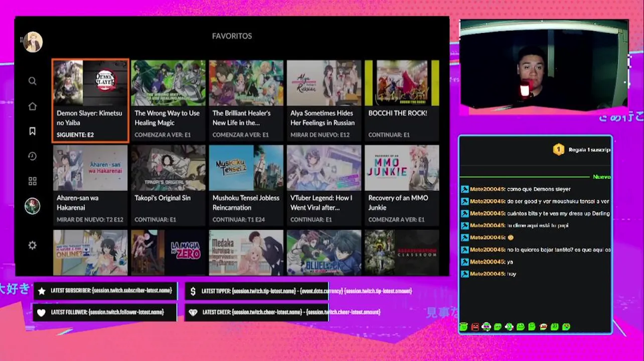644x361 pixels.
Task: Open Medaka Kuroiwa thumbnail
Action: click(246, 252)
